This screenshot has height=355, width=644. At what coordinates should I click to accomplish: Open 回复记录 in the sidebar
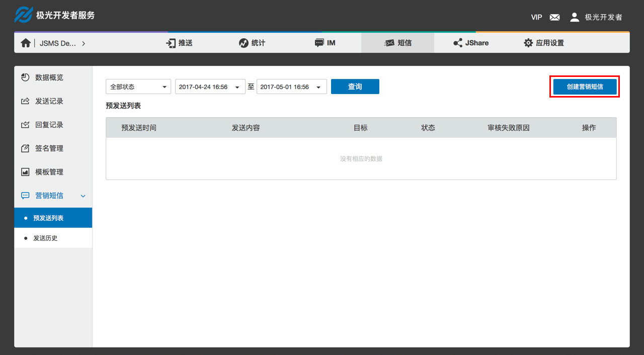click(53, 125)
